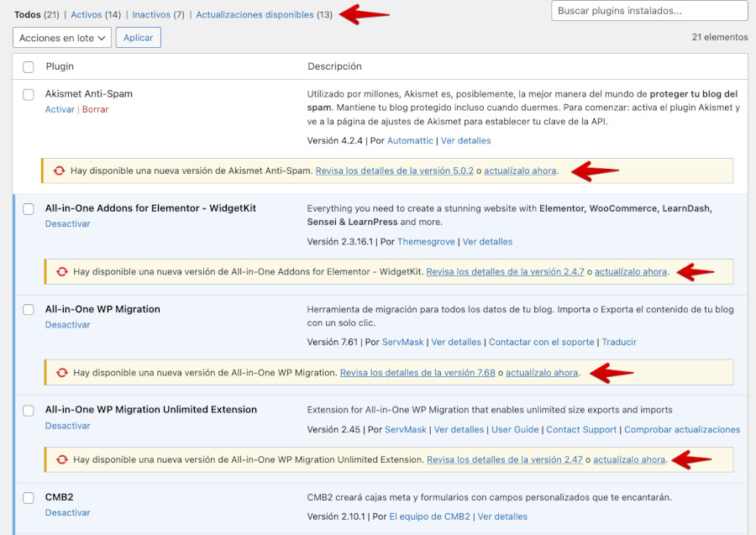Deactivate All-in-One Addons for Elementor WidgetKit
This screenshot has width=756, height=535.
point(67,223)
